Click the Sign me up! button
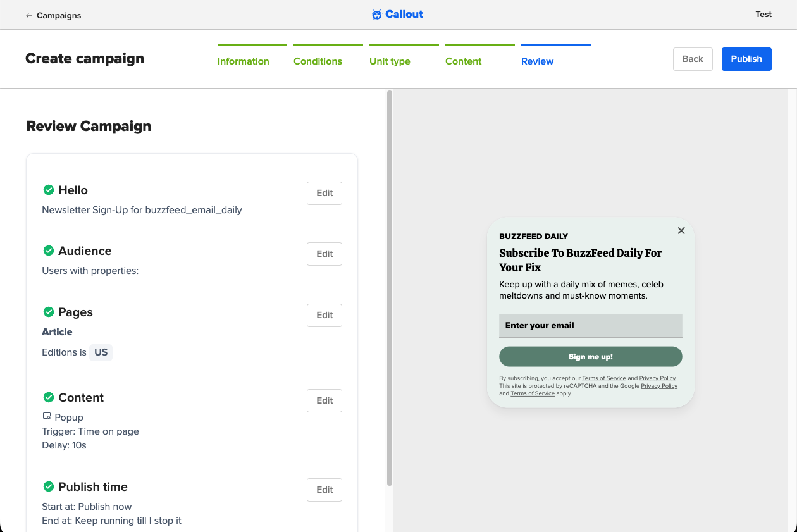797x532 pixels. coord(591,357)
